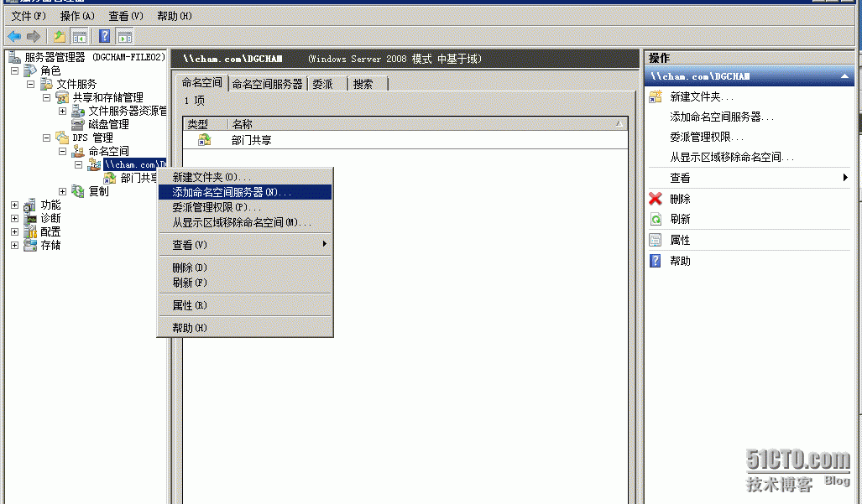This screenshot has height=504, width=862.
Task: Switch to the 命名空间服务器 tab
Action: point(267,84)
